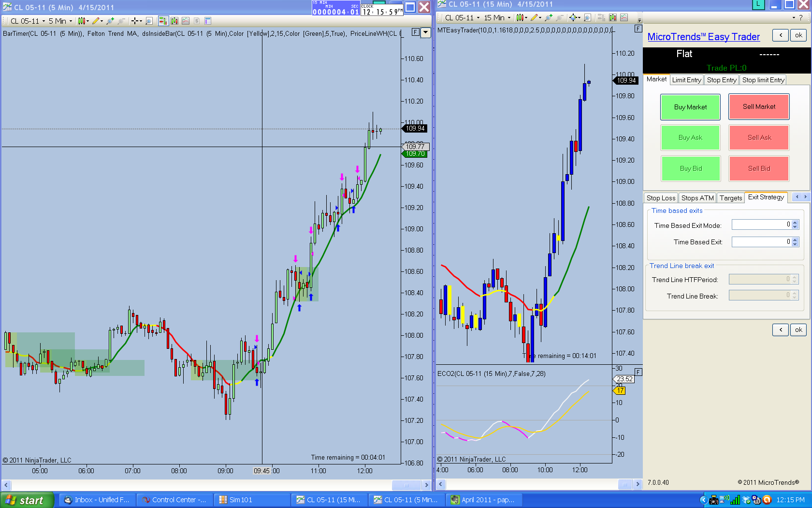The width and height of the screenshot is (812, 508).
Task: Click Dropbox icon in system tray
Action: tap(746, 500)
